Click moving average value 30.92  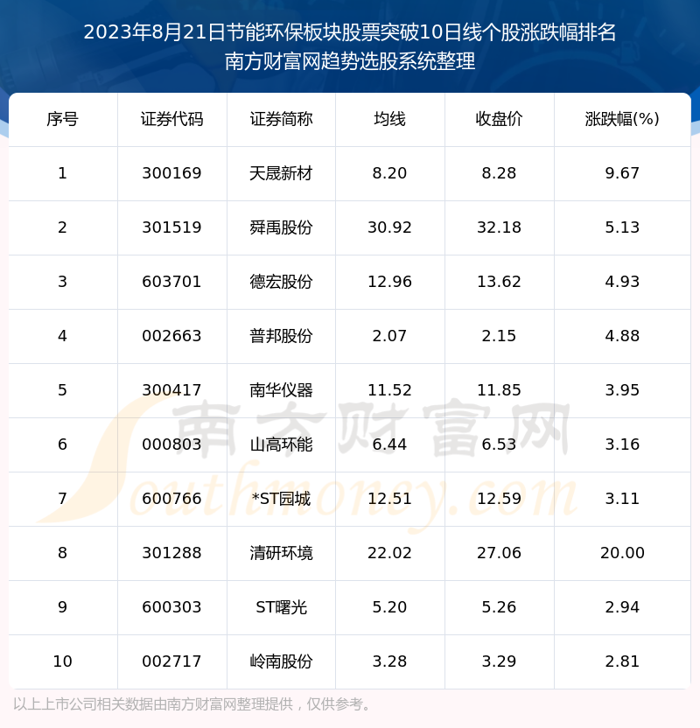390,227
